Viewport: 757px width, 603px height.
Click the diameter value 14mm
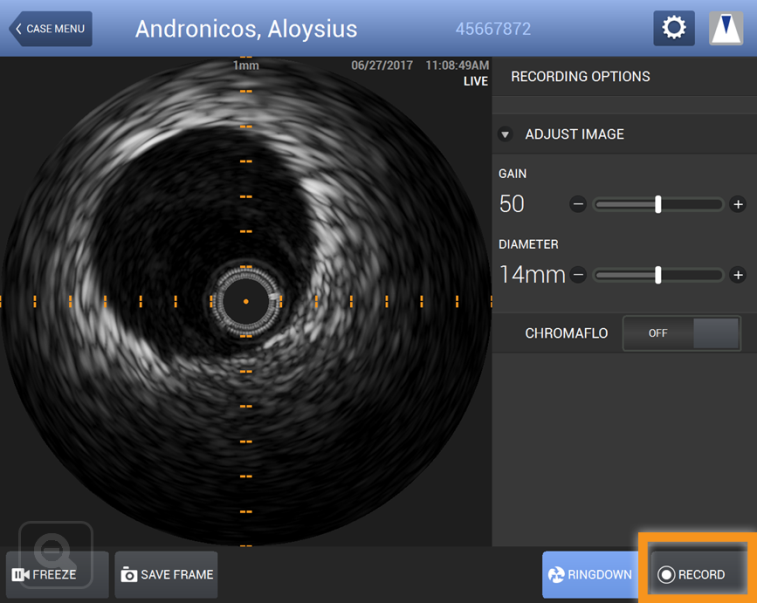532,275
